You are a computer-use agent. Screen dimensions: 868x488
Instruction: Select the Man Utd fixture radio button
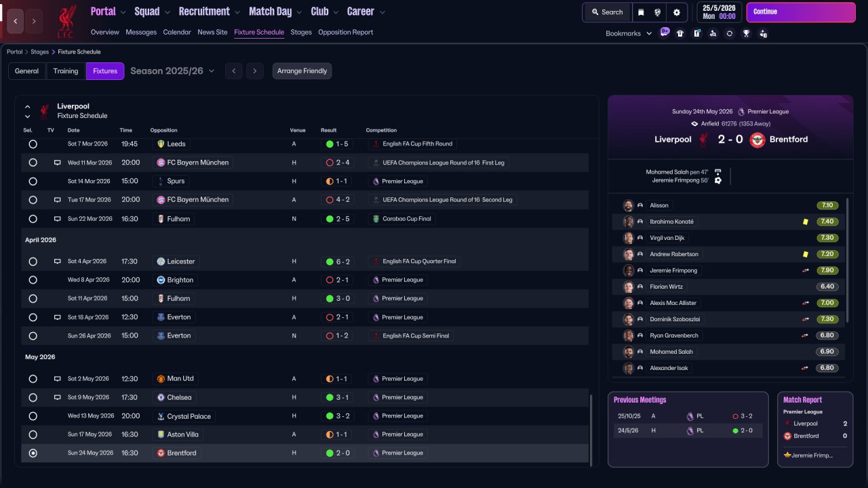click(x=33, y=379)
